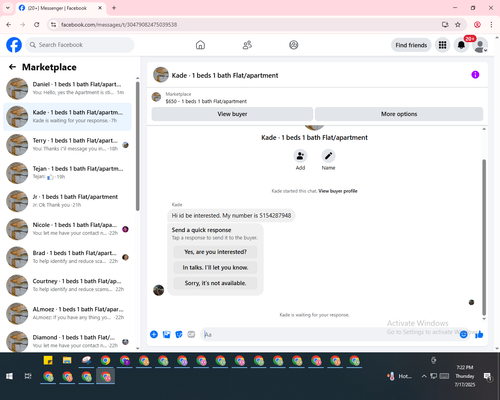Click the browser back arrow
500x400 pixels.
coord(9,24)
